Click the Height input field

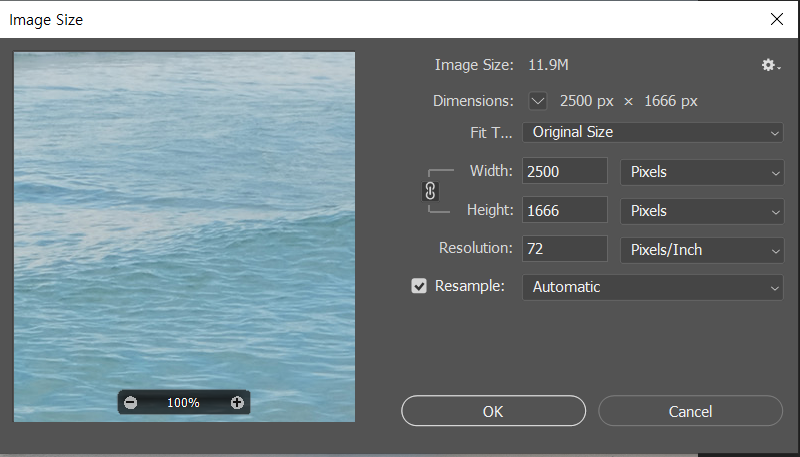(x=565, y=210)
